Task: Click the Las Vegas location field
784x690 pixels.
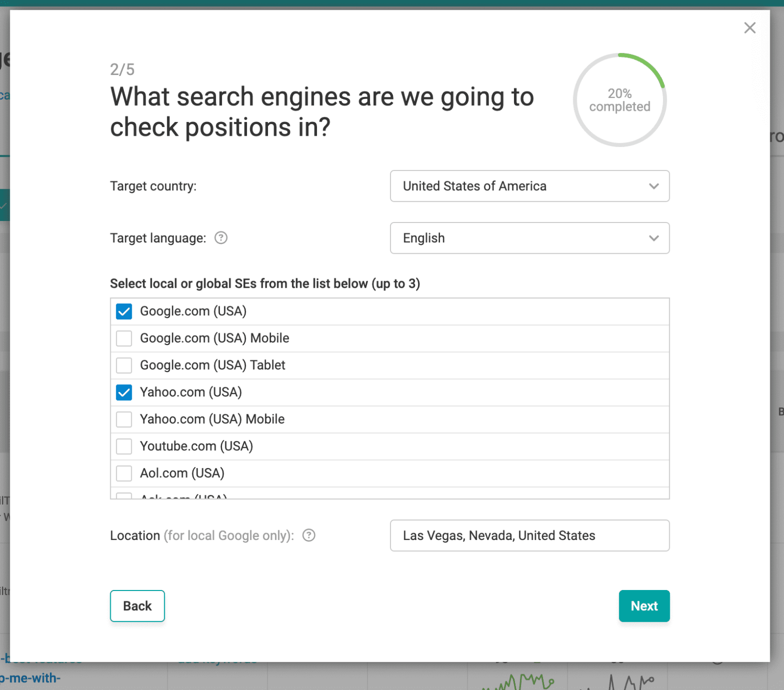Action: pos(529,535)
